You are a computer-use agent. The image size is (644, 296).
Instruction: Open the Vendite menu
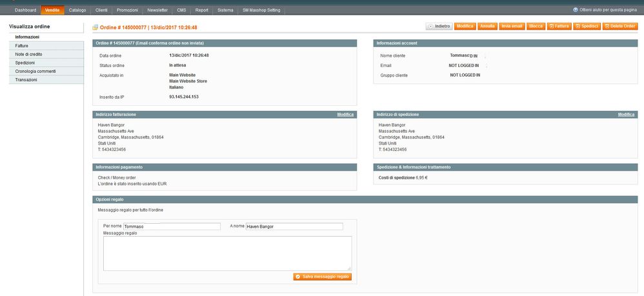52,10
